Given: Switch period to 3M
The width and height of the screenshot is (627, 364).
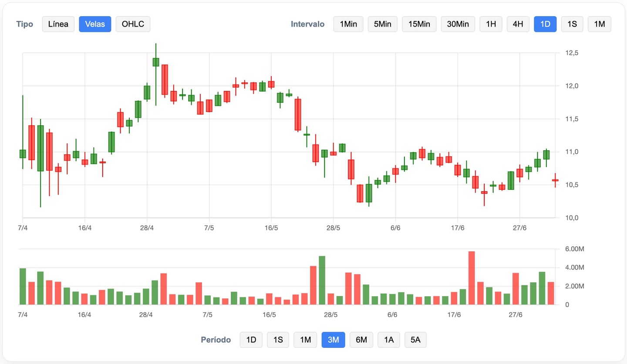Looking at the screenshot, I should pyautogui.click(x=333, y=340).
